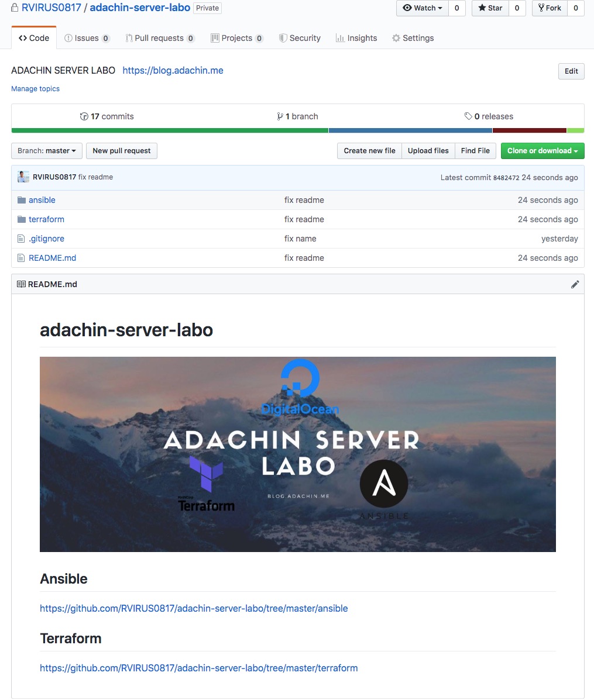
Task: Open the Watch notifications dropdown
Action: click(423, 8)
